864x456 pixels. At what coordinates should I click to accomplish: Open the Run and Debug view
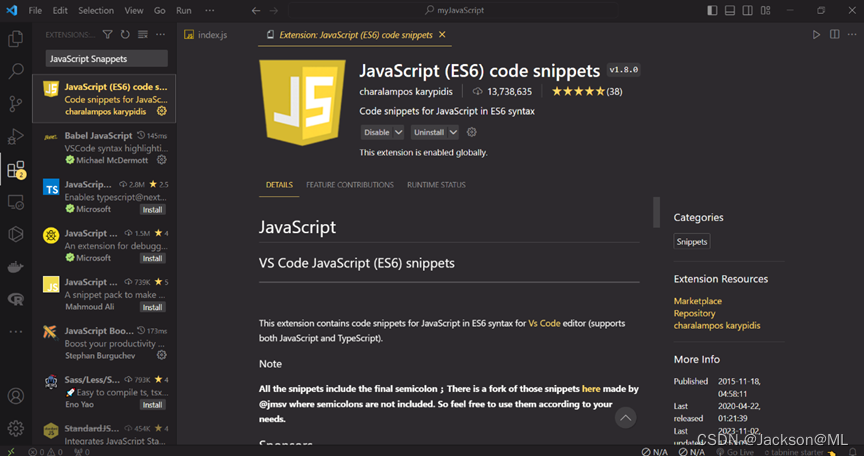coord(15,136)
